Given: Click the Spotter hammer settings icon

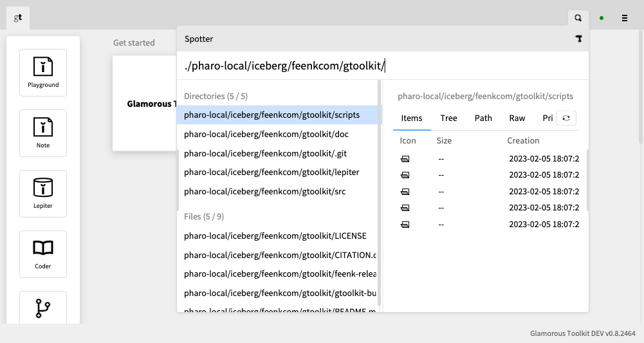Looking at the screenshot, I should pyautogui.click(x=578, y=39).
